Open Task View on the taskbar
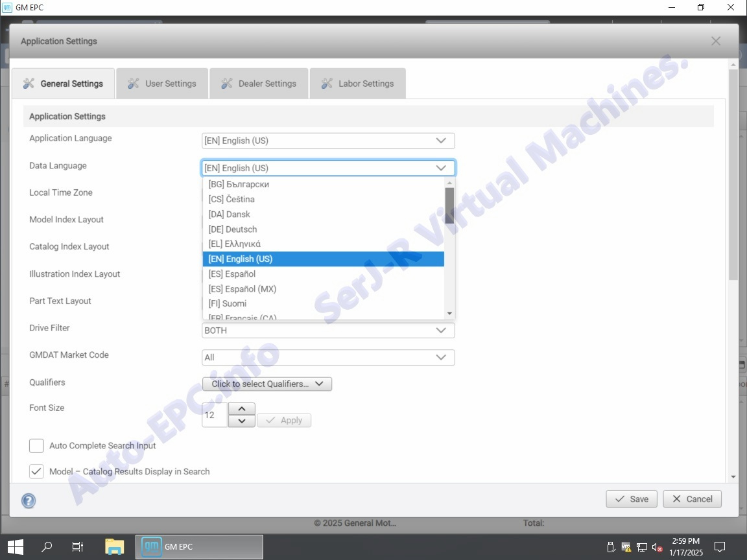Screen dimensions: 747x560 tap(78, 546)
